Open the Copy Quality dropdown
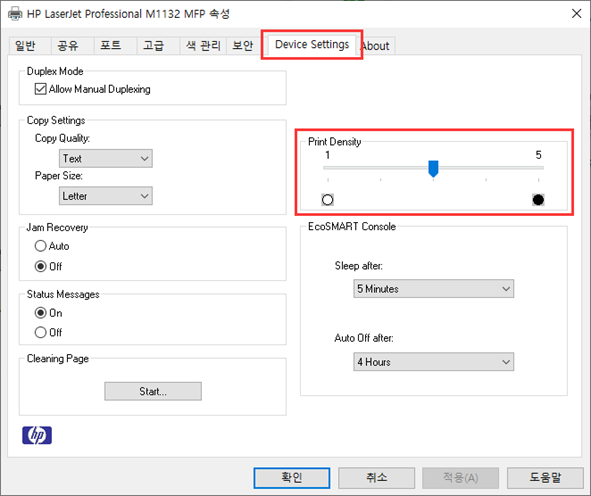The width and height of the screenshot is (591, 496). coord(106,158)
